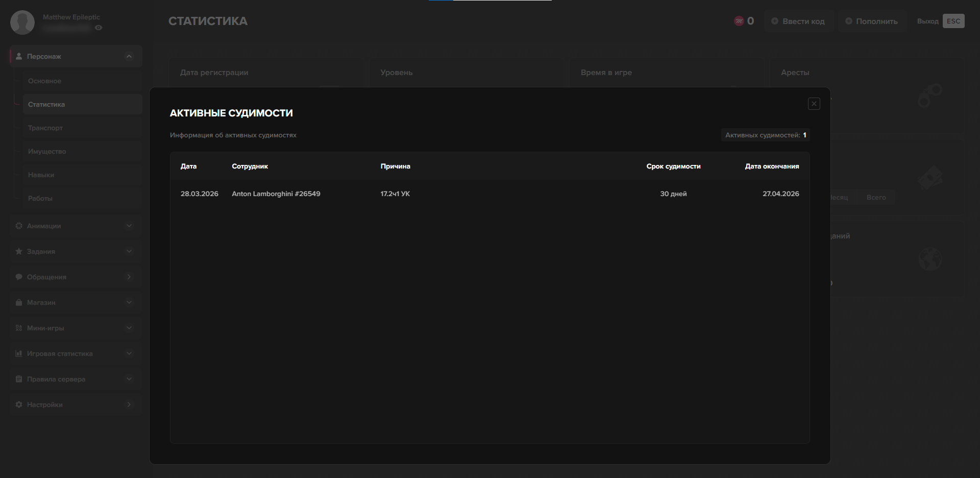Go to the Имущество page
Screen dimensions: 980x478
coord(47,152)
